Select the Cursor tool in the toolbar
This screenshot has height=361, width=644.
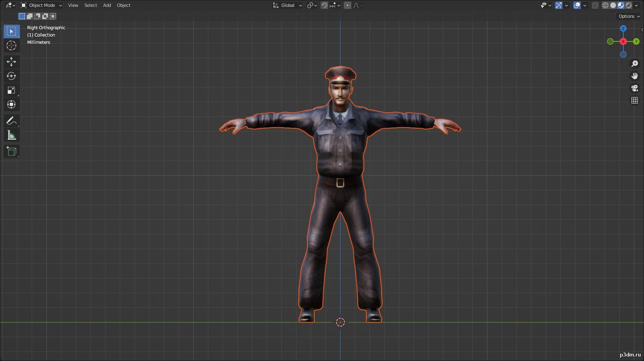(x=11, y=46)
